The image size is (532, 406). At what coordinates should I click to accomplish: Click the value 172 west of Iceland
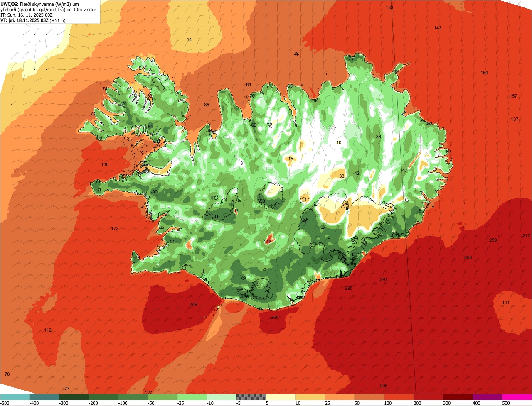coord(115,228)
